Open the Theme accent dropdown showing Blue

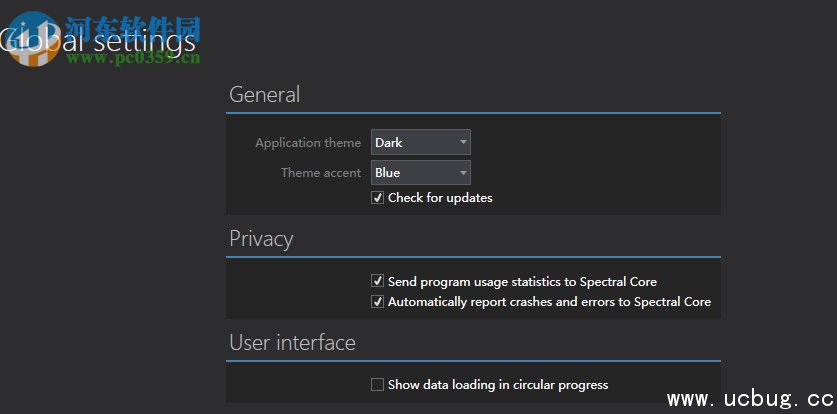click(x=420, y=173)
